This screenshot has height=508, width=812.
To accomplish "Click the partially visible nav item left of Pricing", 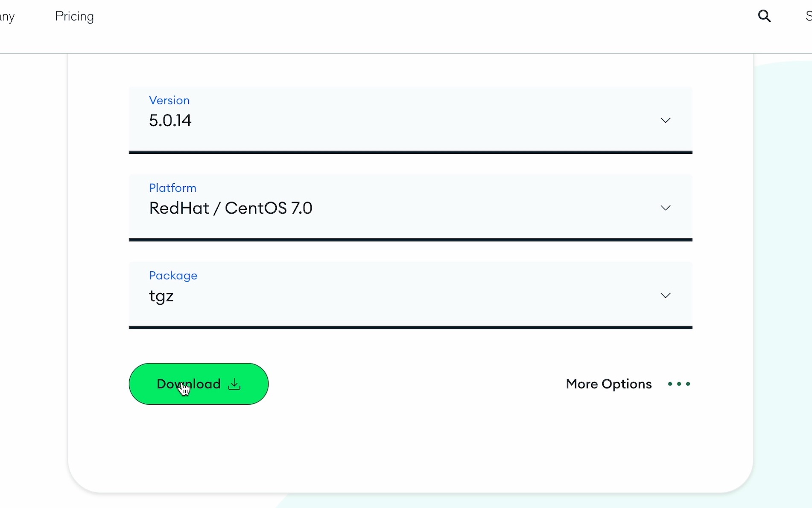I will tap(7, 17).
